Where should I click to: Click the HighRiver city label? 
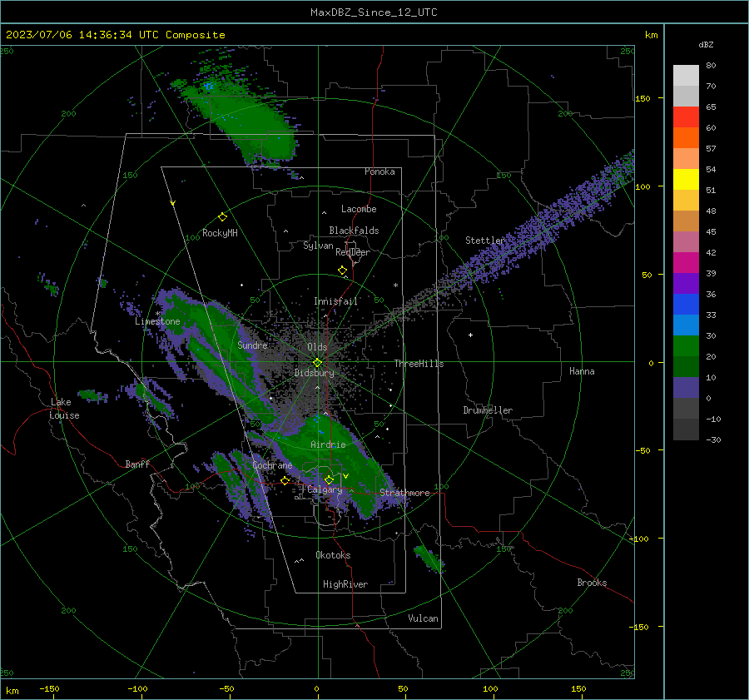(x=345, y=584)
